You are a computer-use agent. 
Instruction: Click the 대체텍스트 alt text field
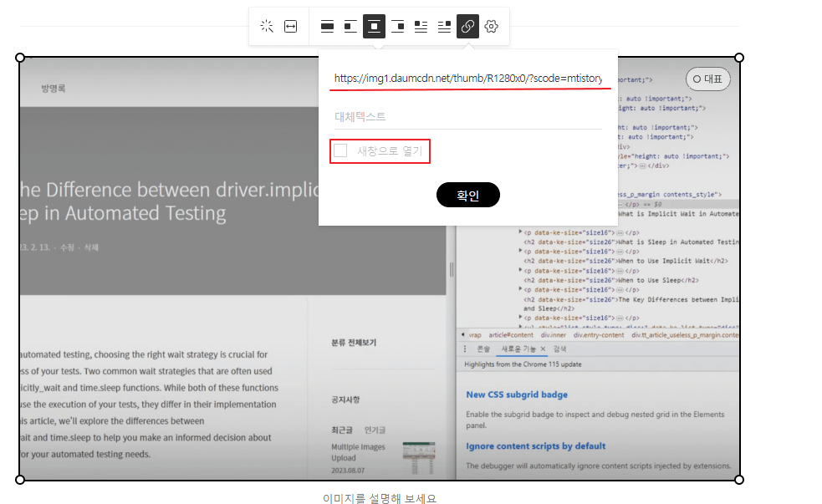[x=468, y=116]
